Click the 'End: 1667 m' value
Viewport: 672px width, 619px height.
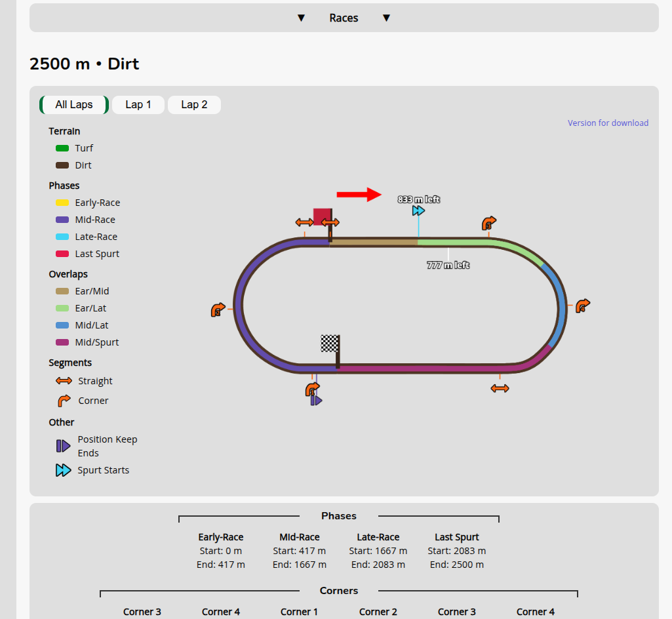pos(300,565)
